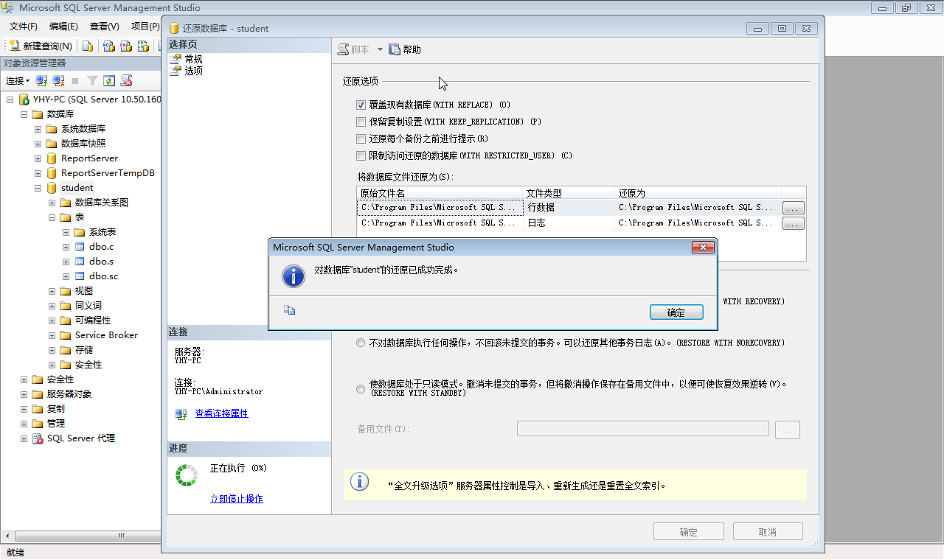Click the 常规 page icon
944x560 pixels.
point(176,59)
